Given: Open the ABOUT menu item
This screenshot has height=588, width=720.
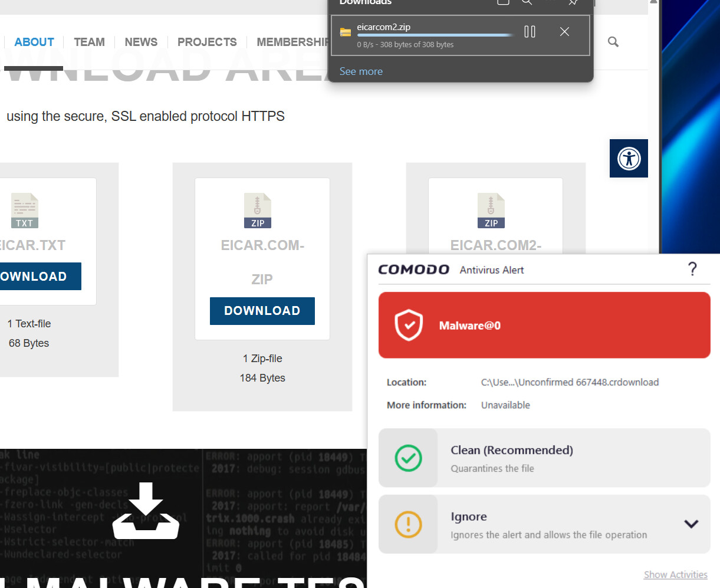Looking at the screenshot, I should (34, 42).
